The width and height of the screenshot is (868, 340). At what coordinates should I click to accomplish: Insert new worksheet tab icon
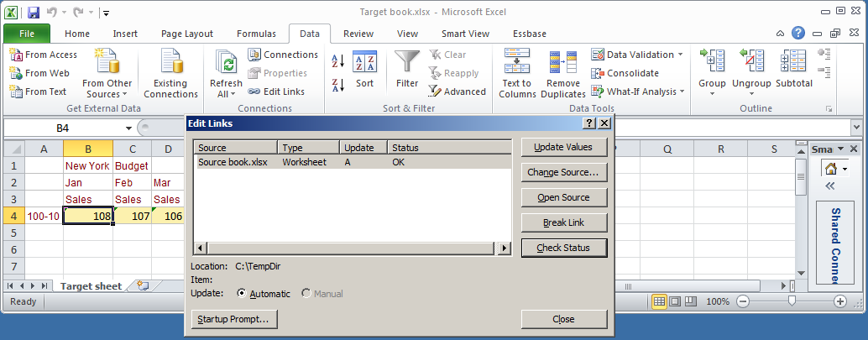click(144, 285)
